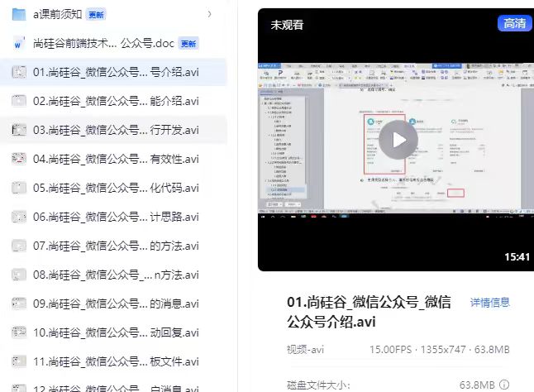Image resolution: width=534 pixels, height=392 pixels.
Task: Click the Word doc file icon
Action: (19, 43)
